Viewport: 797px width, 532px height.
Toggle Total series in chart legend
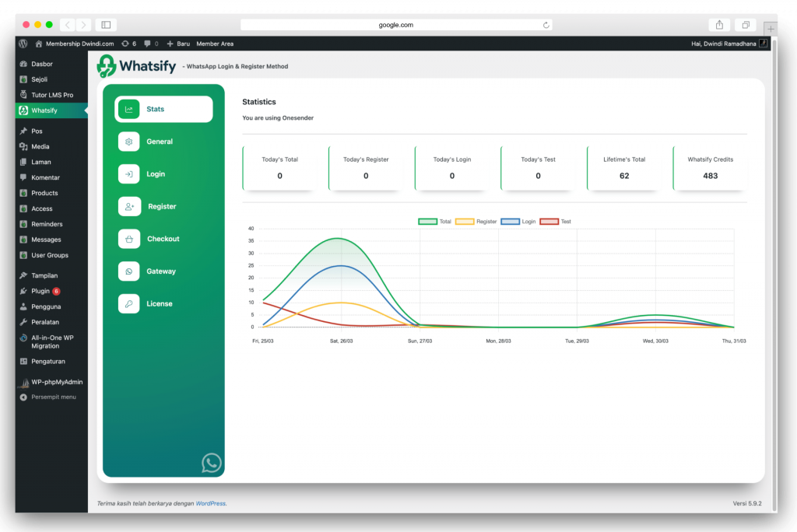[427, 222]
